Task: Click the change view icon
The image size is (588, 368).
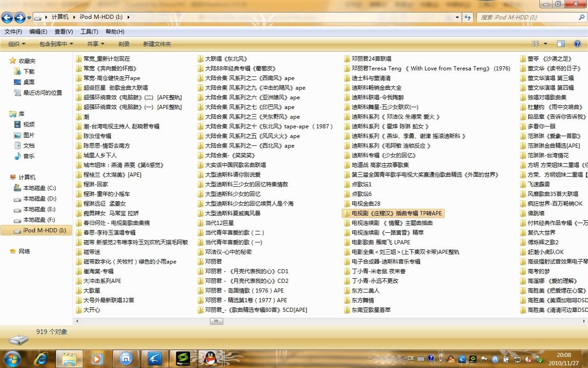Action: click(x=535, y=44)
